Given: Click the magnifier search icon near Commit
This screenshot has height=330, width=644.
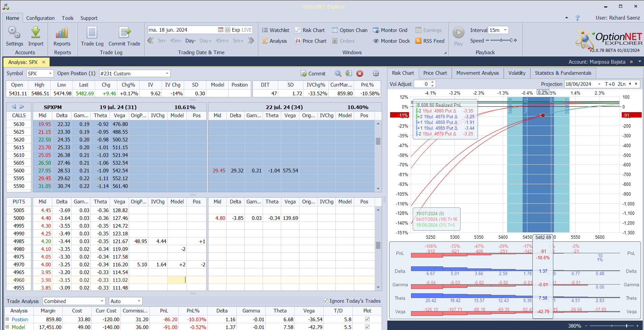Looking at the screenshot, I should click(x=338, y=73).
